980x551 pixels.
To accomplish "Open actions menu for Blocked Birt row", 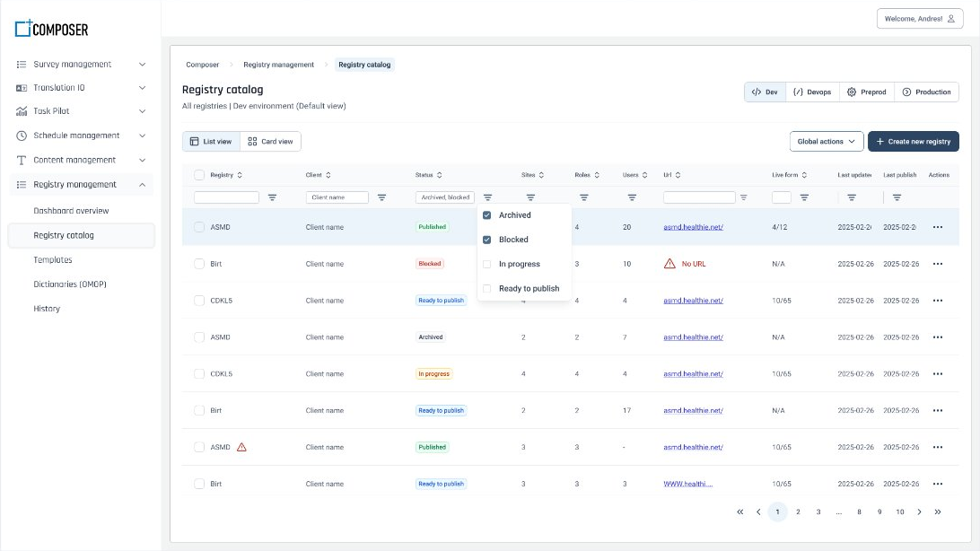I will (x=938, y=264).
